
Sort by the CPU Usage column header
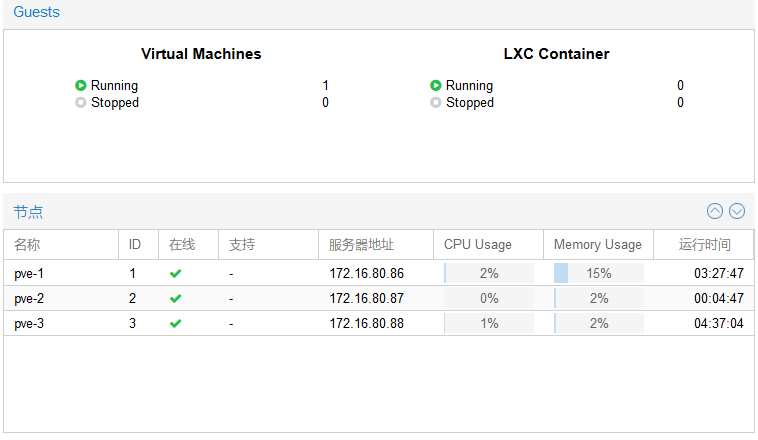click(x=488, y=245)
